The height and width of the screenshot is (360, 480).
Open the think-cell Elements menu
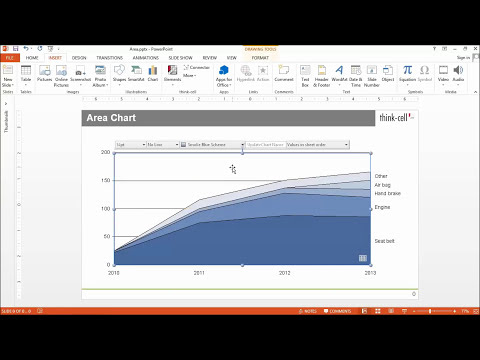pos(172,74)
